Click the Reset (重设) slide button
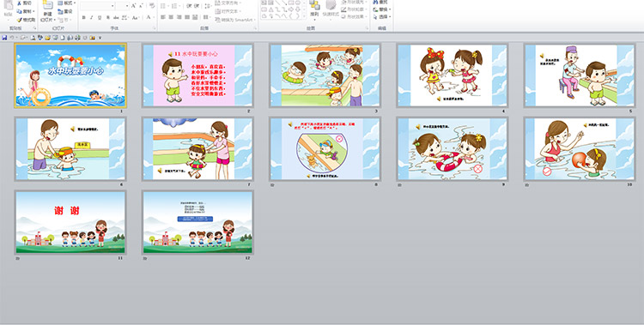 [65, 11]
